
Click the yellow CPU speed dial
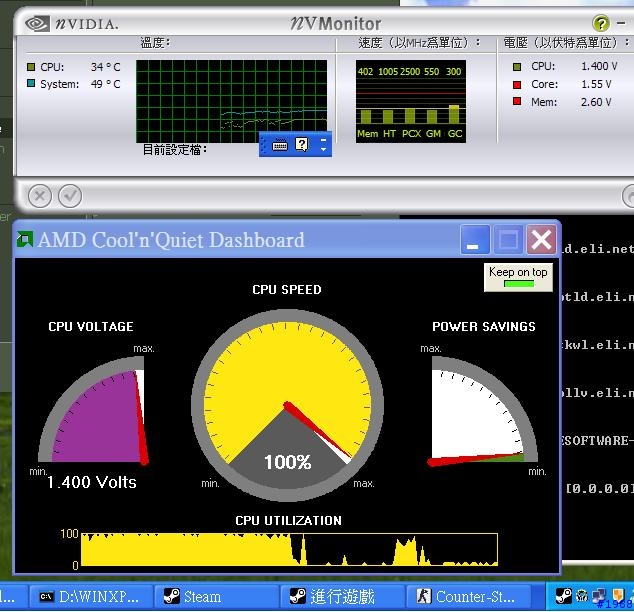(287, 405)
